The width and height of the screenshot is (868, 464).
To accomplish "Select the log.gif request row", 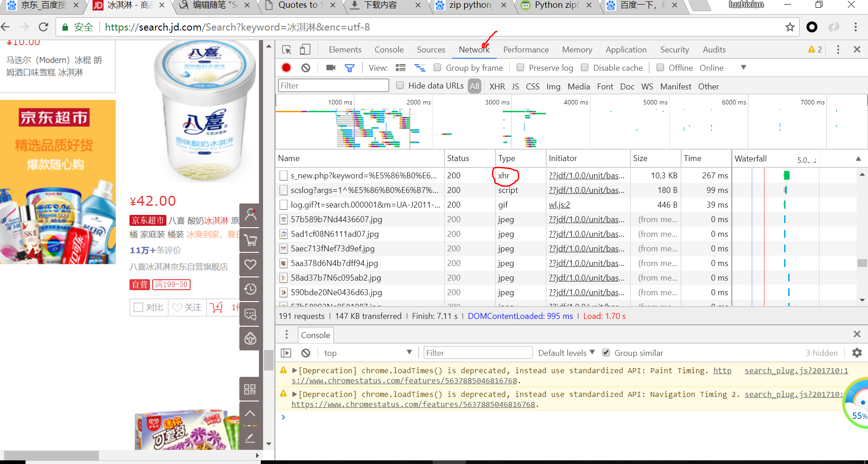I will point(503,204).
